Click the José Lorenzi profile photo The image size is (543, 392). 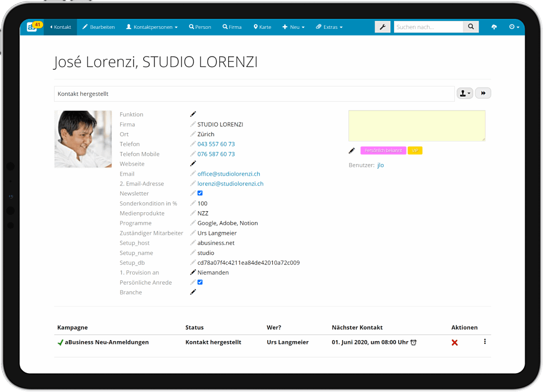point(83,139)
